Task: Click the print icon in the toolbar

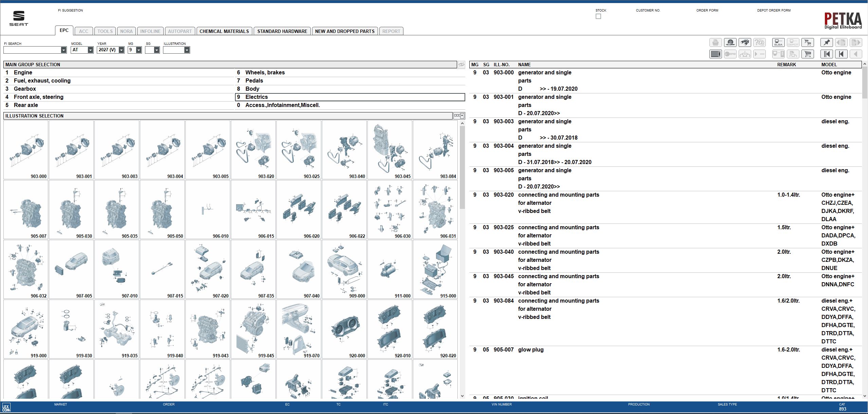Action: pos(716,42)
